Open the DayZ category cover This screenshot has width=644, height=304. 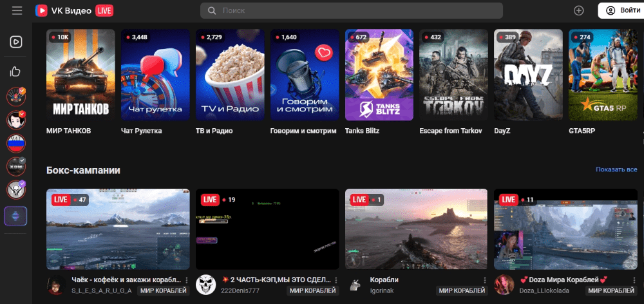pos(528,75)
